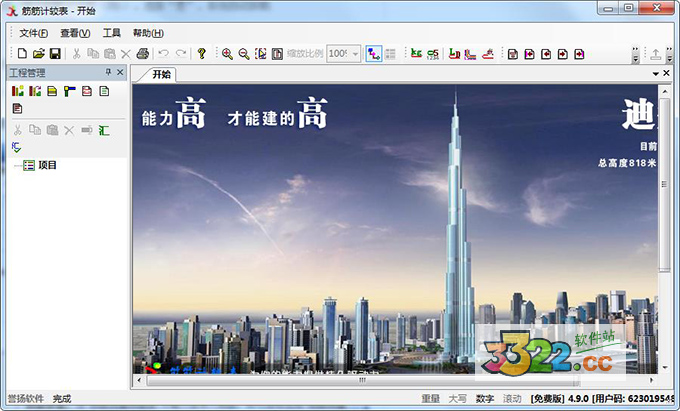This screenshot has width=680, height=411.
Task: Close the 工程管理 panel
Action: (120, 72)
